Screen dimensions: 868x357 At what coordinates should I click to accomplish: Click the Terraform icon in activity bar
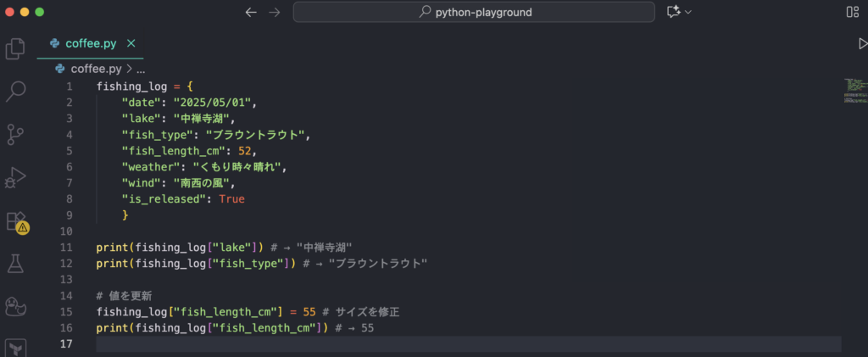15,348
